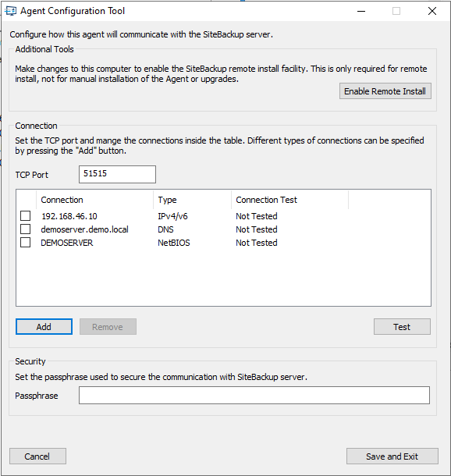Focus the TCP Port field

pos(118,174)
